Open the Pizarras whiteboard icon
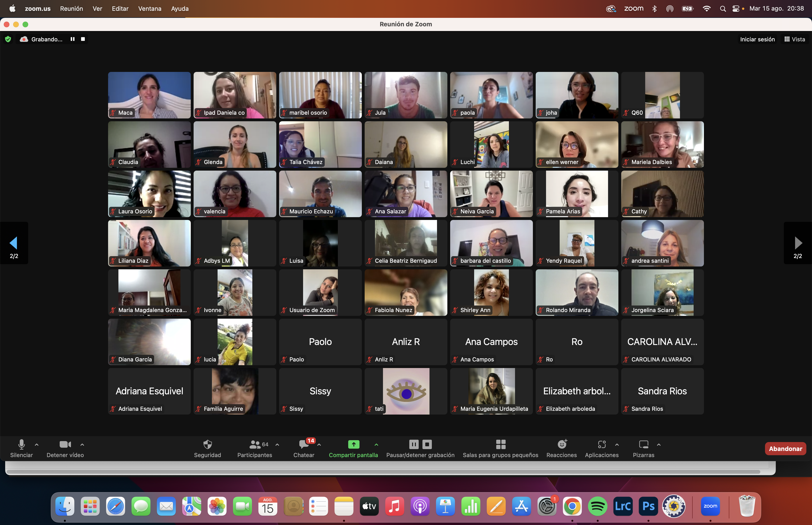Viewport: 812px width, 525px height. tap(643, 445)
